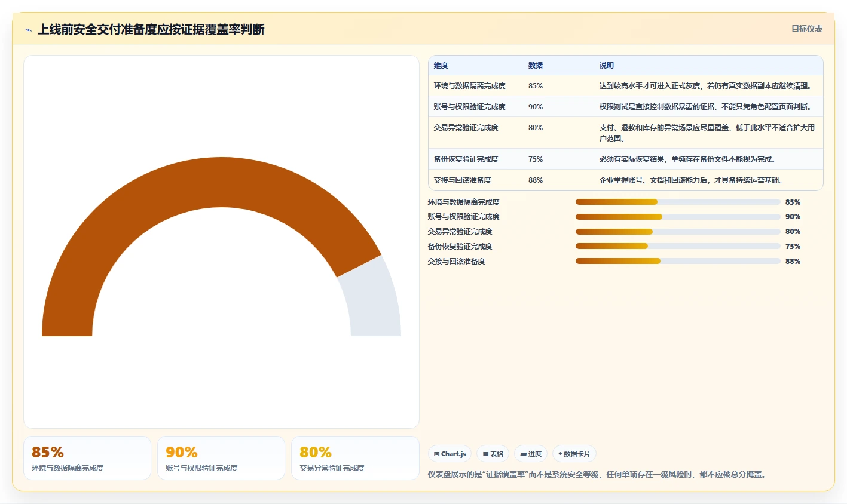The width and height of the screenshot is (847, 504).
Task: Click the description starting 支付、退款和库存的异常场景
Action: point(707,133)
